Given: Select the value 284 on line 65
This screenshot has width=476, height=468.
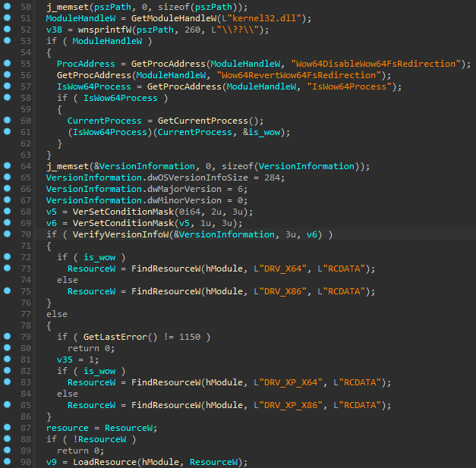Looking at the screenshot, I should click(x=272, y=177).
